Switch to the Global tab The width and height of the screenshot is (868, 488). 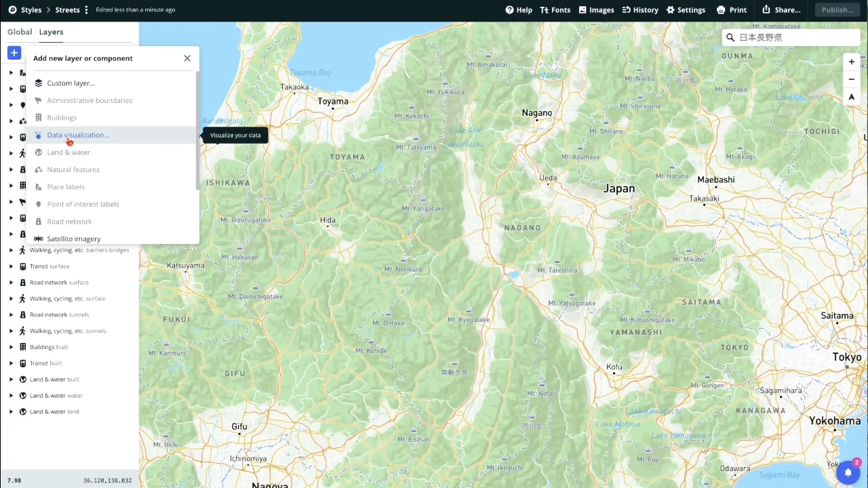click(x=19, y=32)
